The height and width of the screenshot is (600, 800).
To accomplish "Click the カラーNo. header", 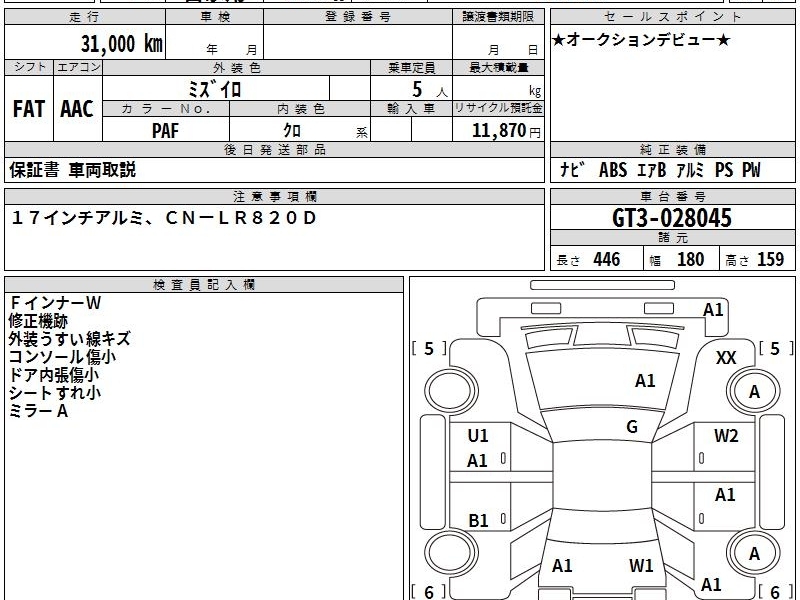I will [x=166, y=109].
